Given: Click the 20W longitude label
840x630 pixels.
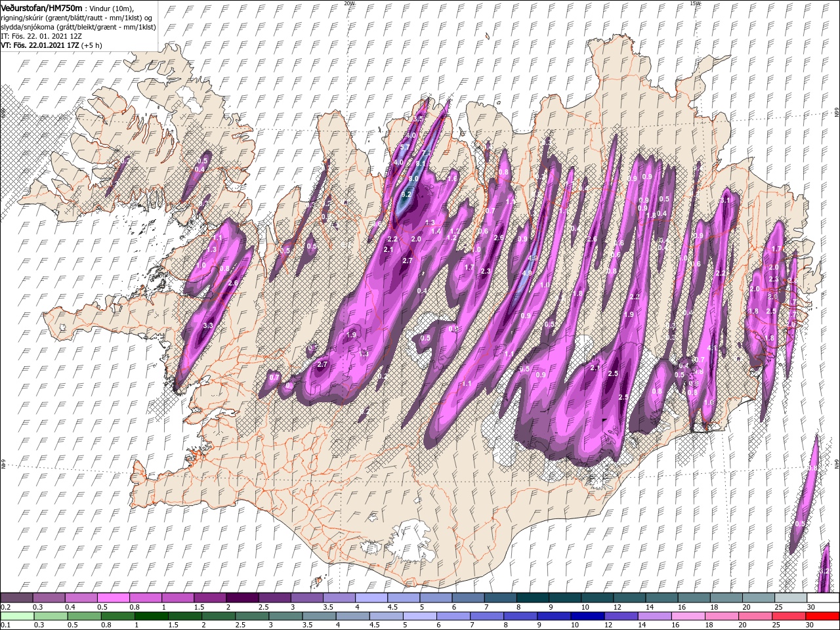Looking at the screenshot, I should (349, 3).
